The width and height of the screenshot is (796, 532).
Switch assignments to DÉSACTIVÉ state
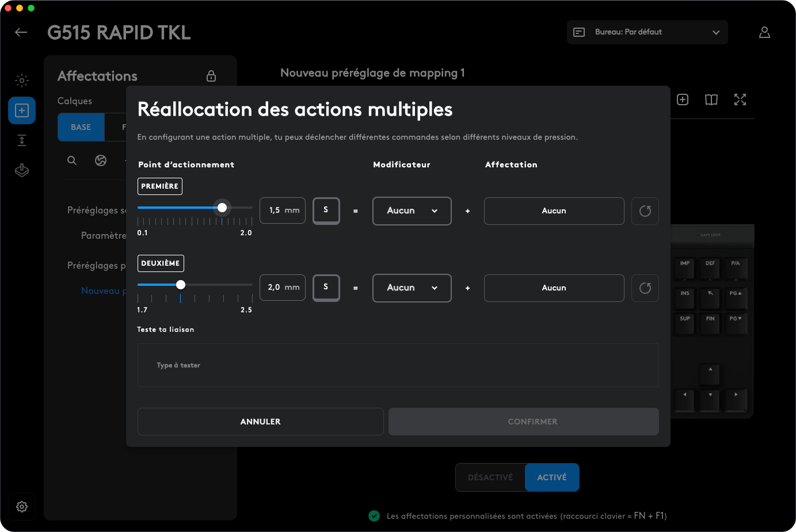490,477
